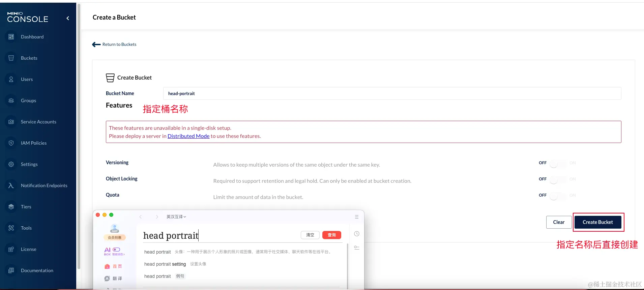The width and height of the screenshot is (644, 290).
Task: Toggle the Quota switch
Action: (x=558, y=197)
